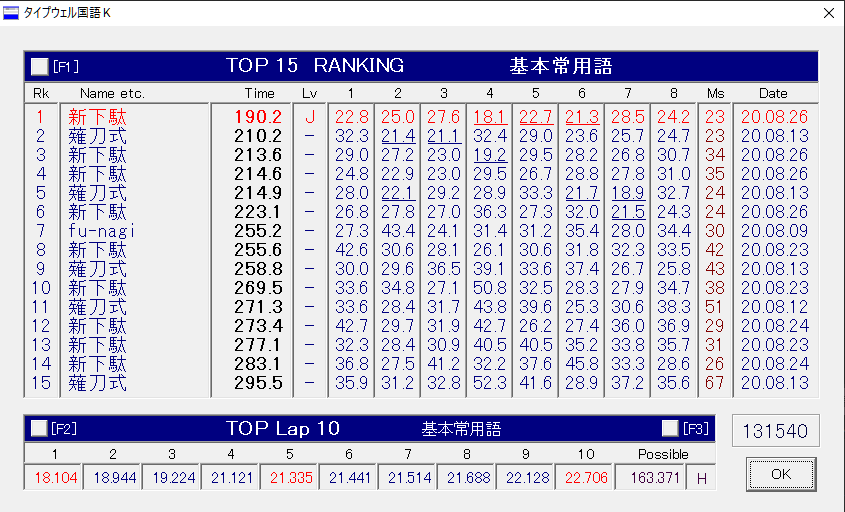Click the underlined lap 22.7
The width and height of the screenshot is (845, 512).
coord(536,117)
